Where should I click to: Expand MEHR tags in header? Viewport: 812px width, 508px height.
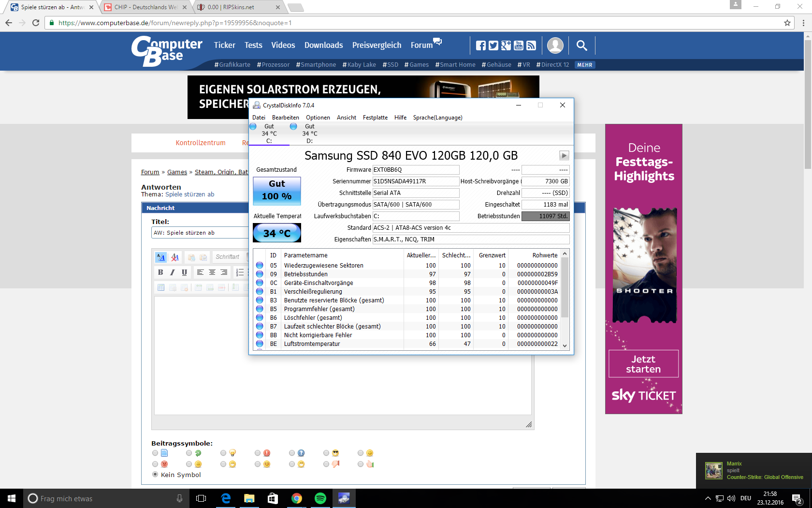585,65
